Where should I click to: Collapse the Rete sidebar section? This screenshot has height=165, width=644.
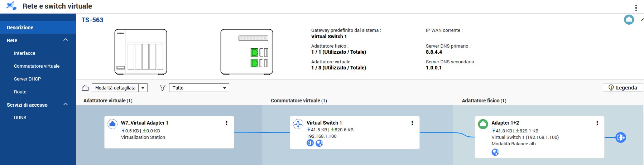[x=65, y=40]
